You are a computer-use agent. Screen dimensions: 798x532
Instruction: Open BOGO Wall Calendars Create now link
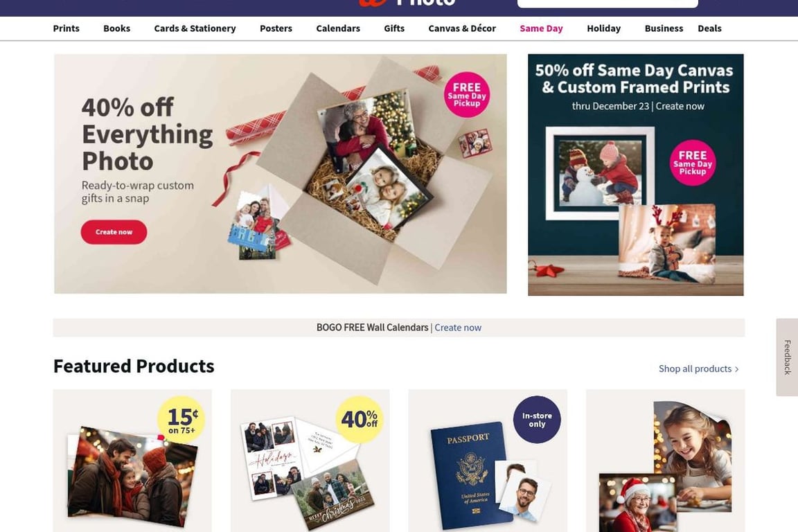[457, 328]
